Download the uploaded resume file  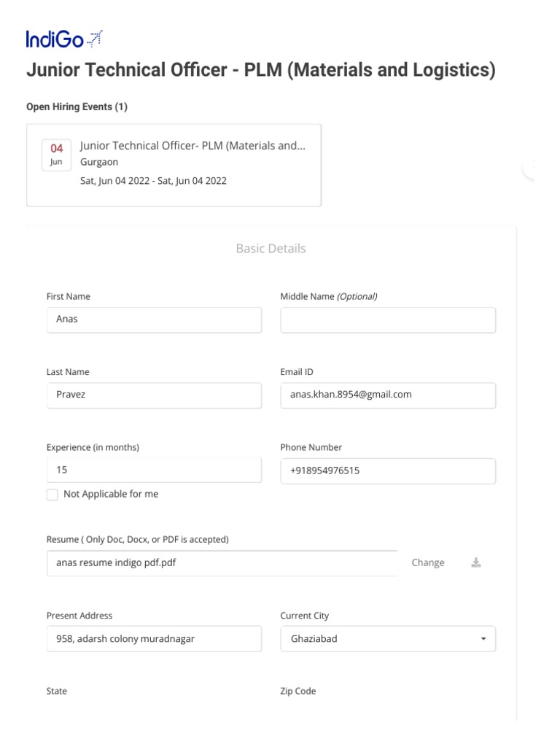coord(476,562)
